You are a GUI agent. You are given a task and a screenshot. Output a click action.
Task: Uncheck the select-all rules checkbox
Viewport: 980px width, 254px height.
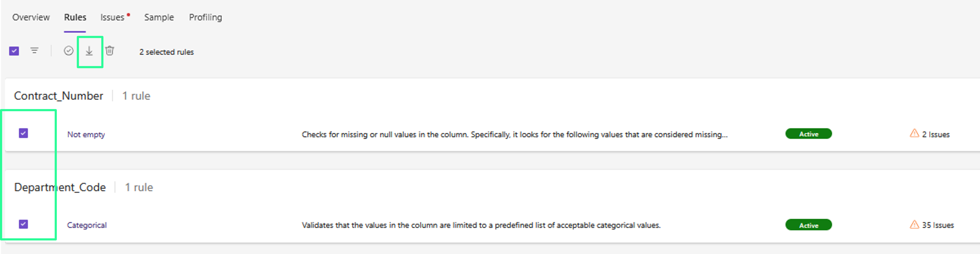(14, 51)
